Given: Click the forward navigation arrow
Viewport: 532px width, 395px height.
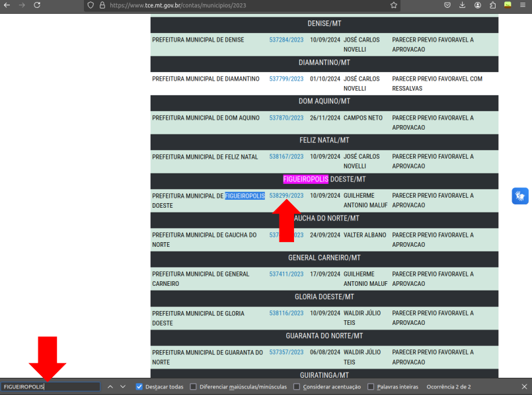Looking at the screenshot, I should click(22, 5).
